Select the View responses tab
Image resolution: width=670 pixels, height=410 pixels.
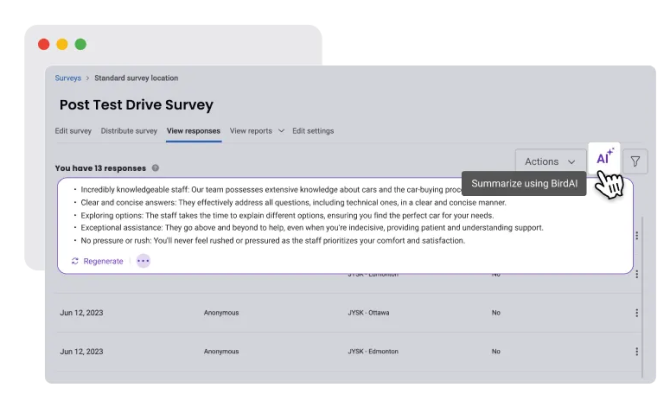tap(194, 131)
